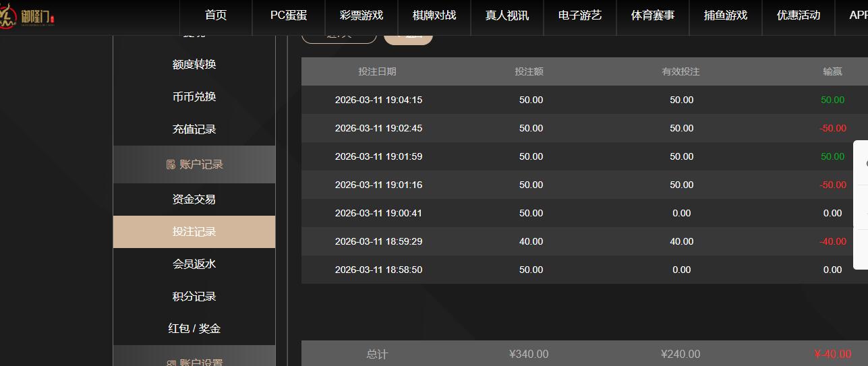This screenshot has height=366, width=868.
Task: Select the 捕鱼游戏 menu item
Action: 726,16
